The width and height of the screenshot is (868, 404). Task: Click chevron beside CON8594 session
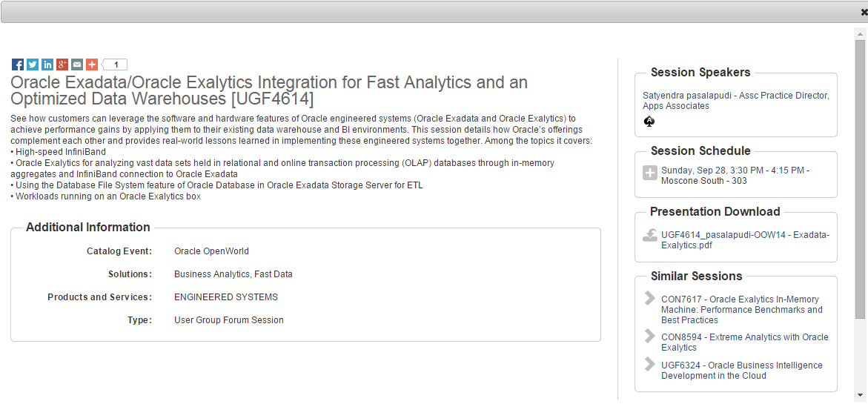650,335
